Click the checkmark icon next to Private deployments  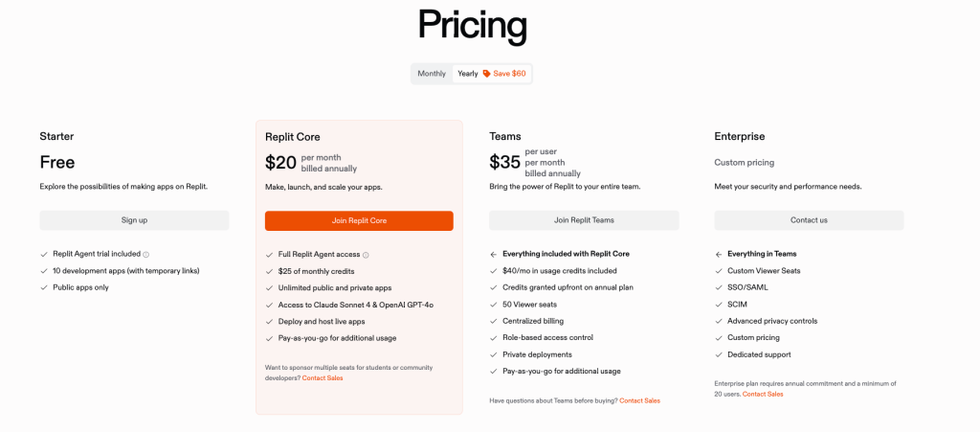[x=494, y=354]
